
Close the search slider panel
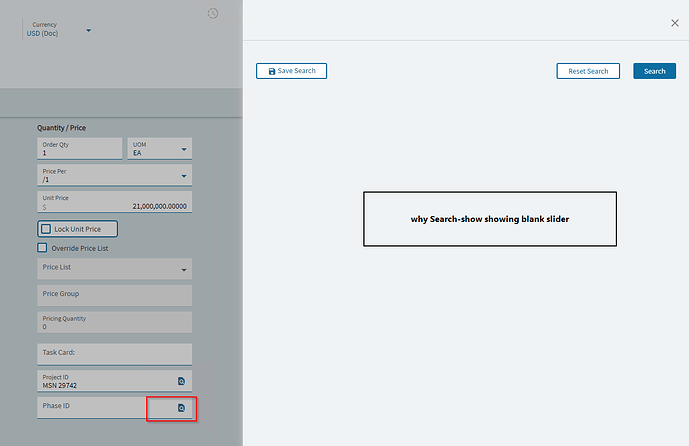click(x=675, y=23)
